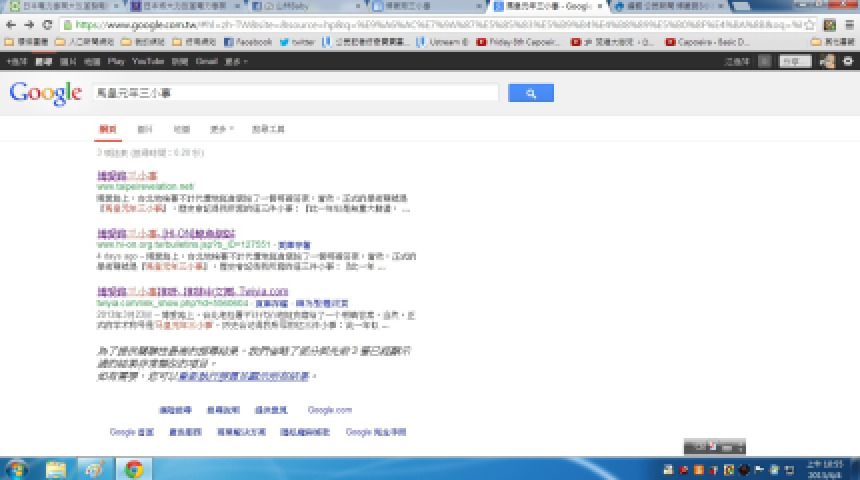The width and height of the screenshot is (860, 480).
Task: Expand the 更多 dropdown under search box
Action: pyautogui.click(x=221, y=129)
